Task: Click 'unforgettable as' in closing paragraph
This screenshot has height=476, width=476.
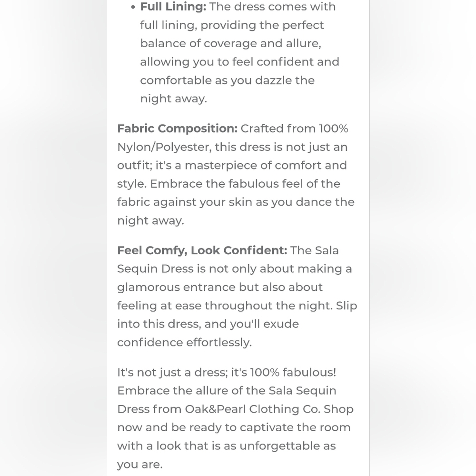Action: click(288, 446)
